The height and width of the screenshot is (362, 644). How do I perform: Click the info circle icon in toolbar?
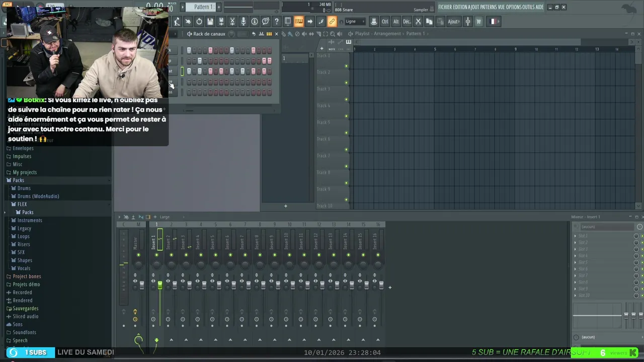(x=255, y=21)
